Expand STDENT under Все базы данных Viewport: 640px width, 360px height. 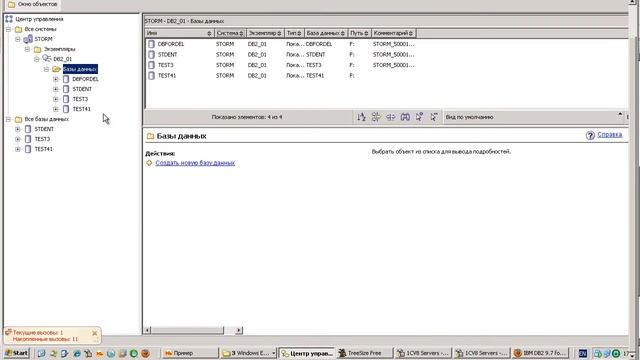18,129
